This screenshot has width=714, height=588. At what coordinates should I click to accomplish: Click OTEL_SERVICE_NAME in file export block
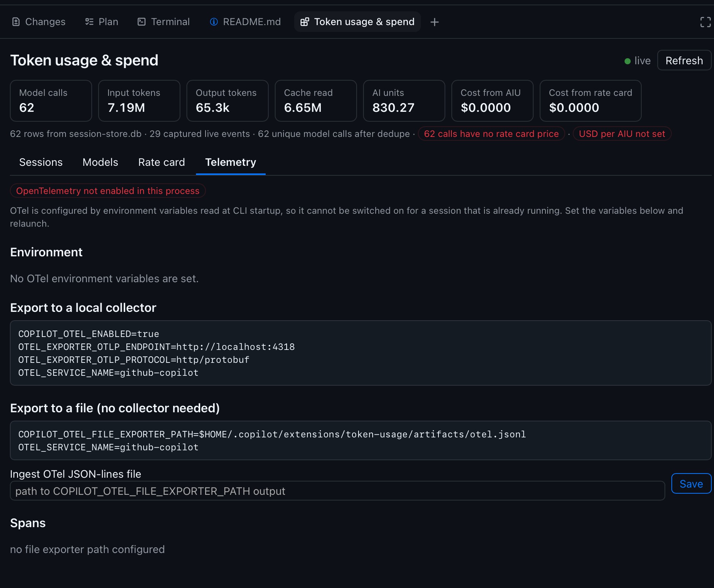click(x=108, y=447)
